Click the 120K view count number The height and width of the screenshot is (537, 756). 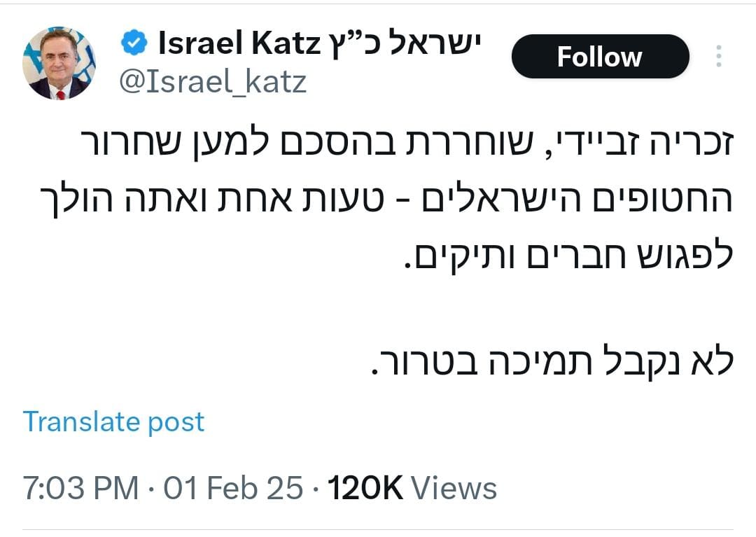[365, 488]
